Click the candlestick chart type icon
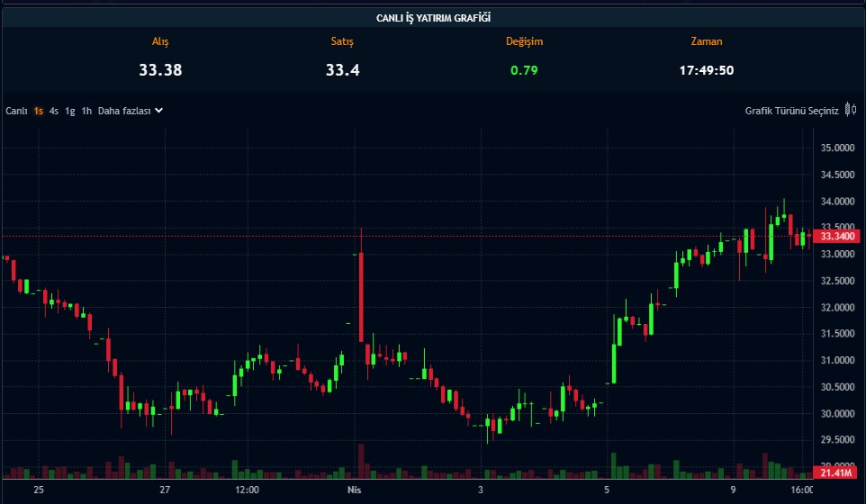This screenshot has height=504, width=866. tap(850, 111)
